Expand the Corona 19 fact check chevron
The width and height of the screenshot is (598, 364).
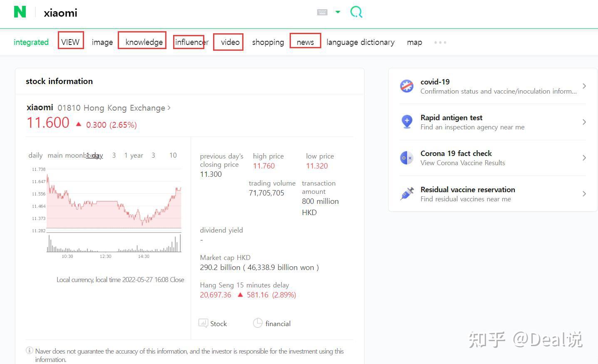[584, 158]
